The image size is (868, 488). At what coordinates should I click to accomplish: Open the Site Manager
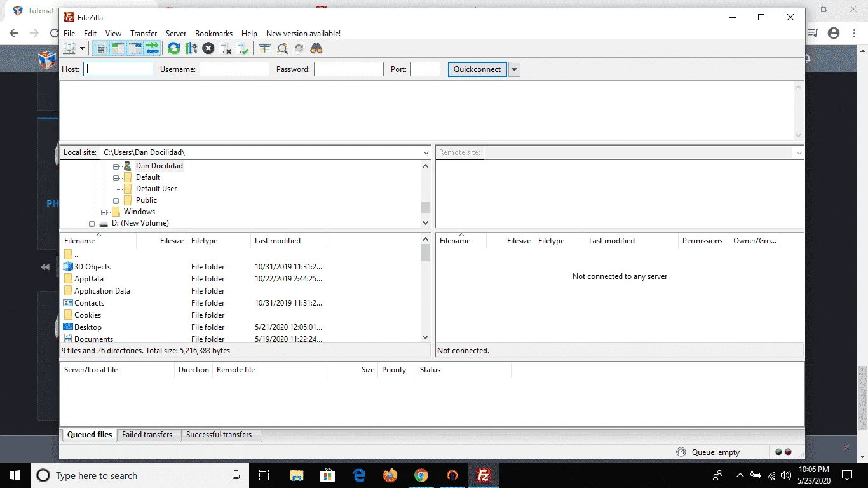(x=69, y=48)
